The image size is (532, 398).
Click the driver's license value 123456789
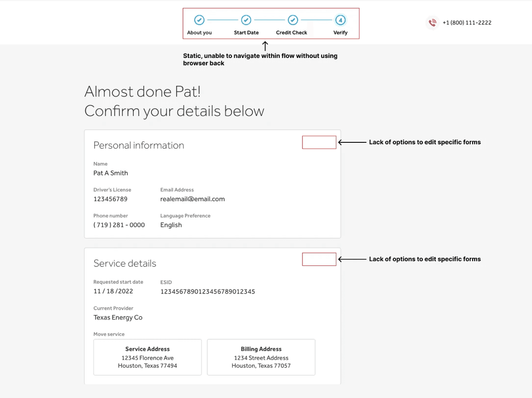[x=110, y=199]
